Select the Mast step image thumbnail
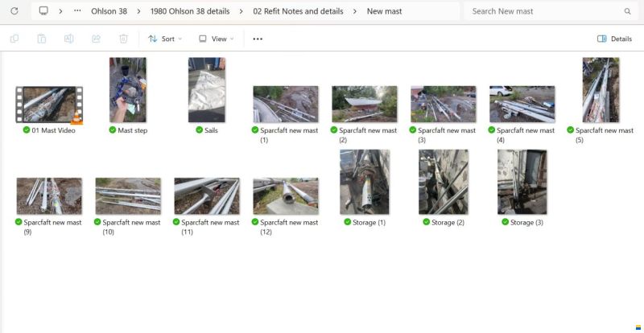Image resolution: width=644 pixels, height=333 pixels. tap(128, 90)
